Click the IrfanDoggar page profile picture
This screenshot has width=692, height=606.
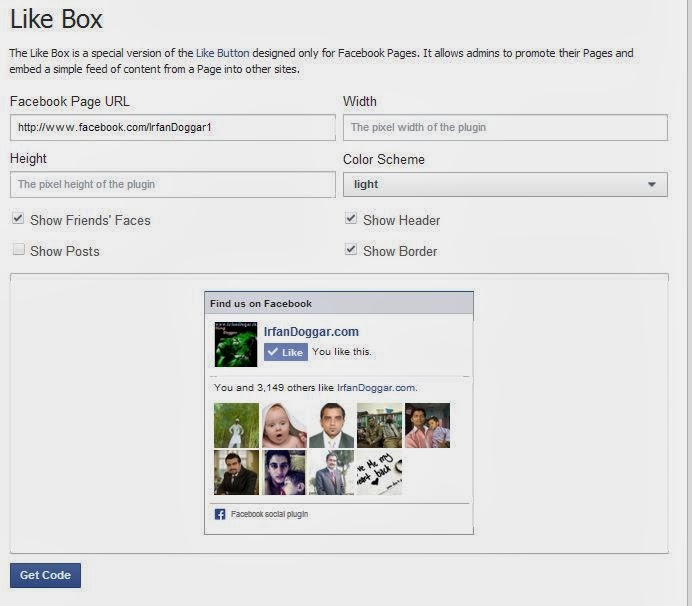pos(236,344)
